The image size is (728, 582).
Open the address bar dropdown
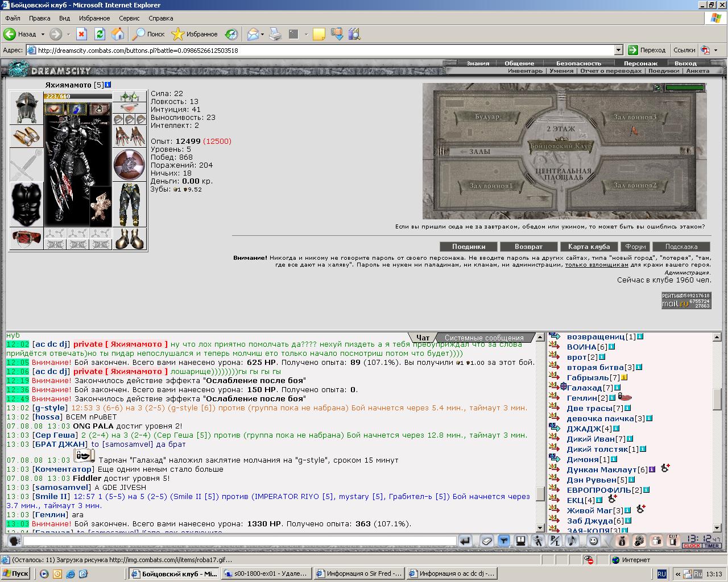click(x=618, y=50)
